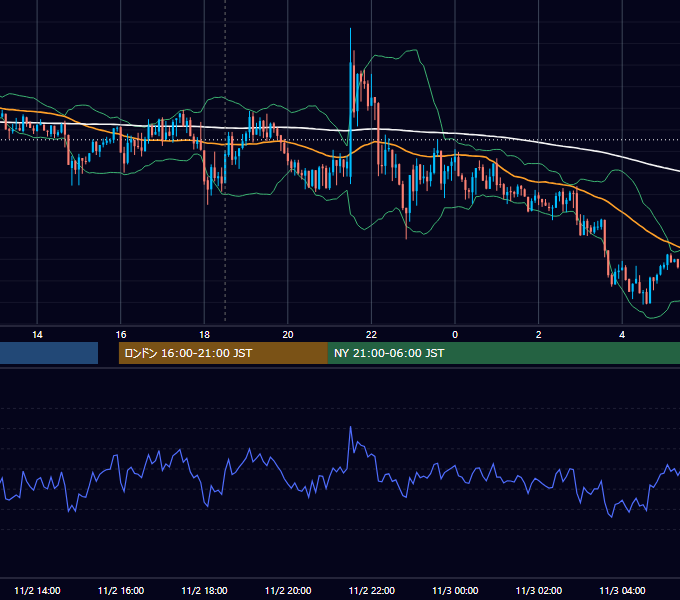Click the 11/2 20:00 indicator axis label

coord(288,590)
